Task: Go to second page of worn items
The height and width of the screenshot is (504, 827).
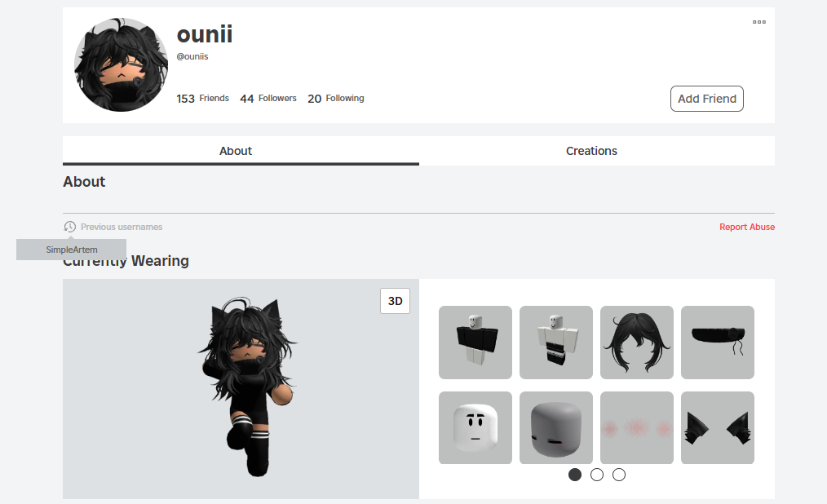Action: [x=597, y=475]
